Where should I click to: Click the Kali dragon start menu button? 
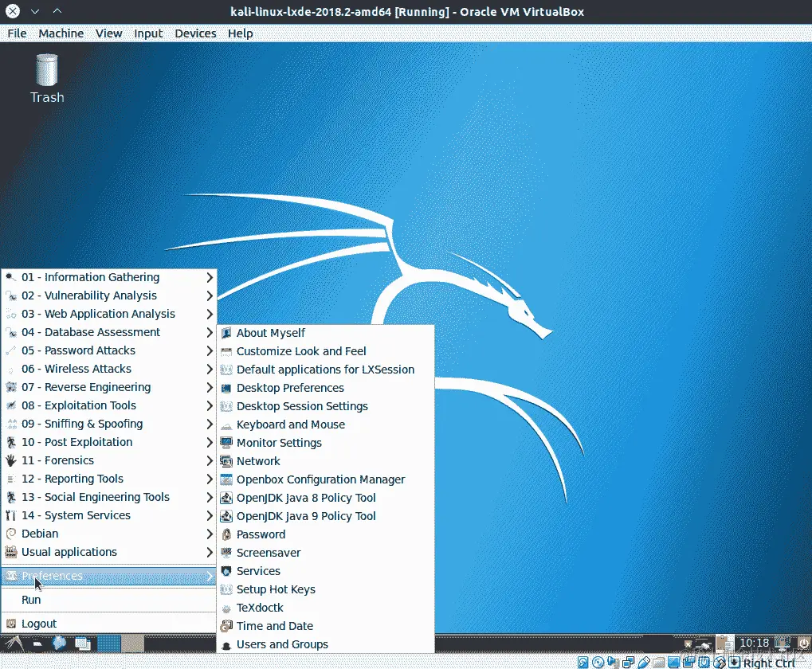point(14,644)
